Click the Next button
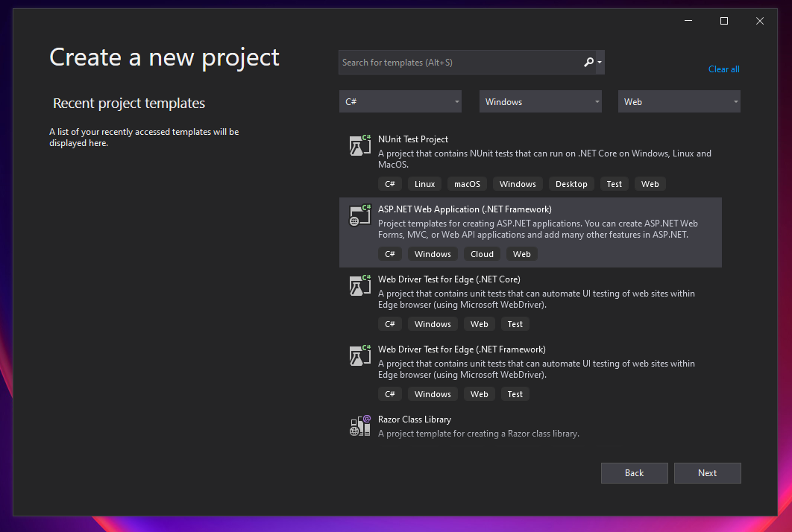792x532 pixels. [707, 472]
